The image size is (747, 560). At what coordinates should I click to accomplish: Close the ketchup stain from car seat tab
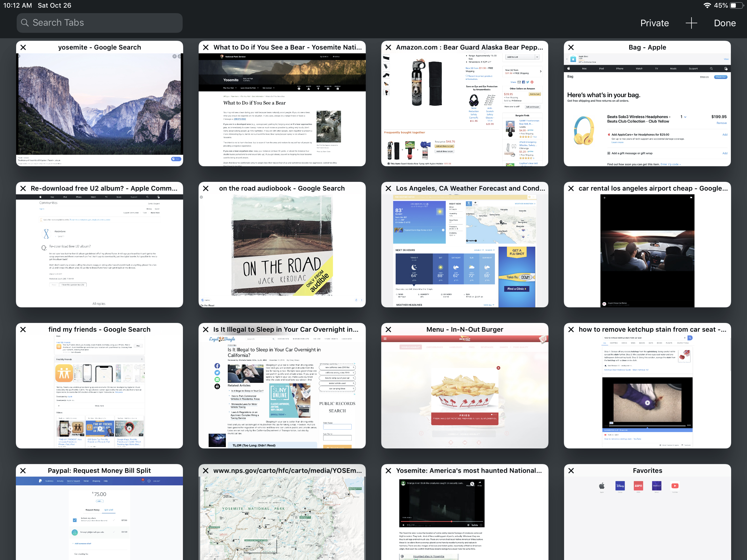pos(571,329)
